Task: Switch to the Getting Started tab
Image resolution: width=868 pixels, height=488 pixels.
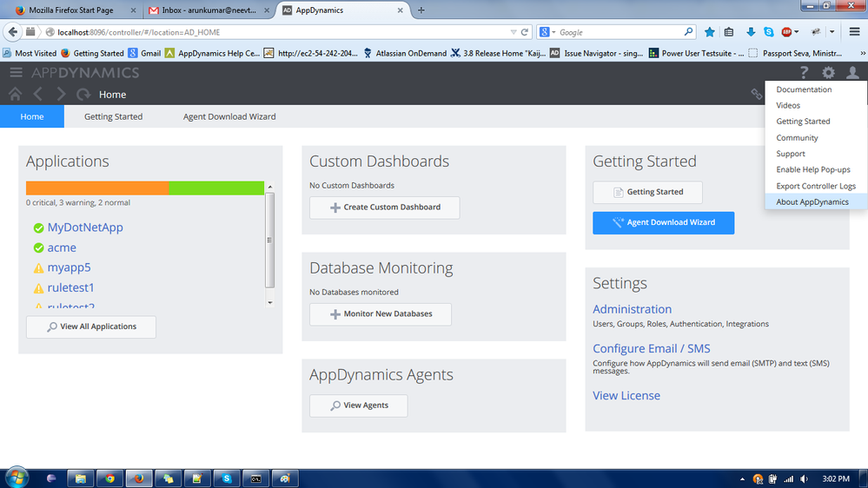Action: (x=113, y=116)
